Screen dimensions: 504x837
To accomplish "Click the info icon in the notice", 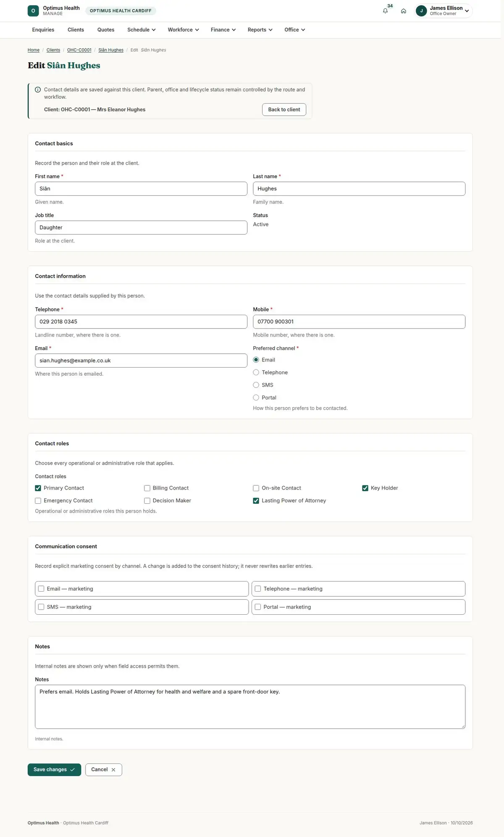I will pyautogui.click(x=38, y=89).
